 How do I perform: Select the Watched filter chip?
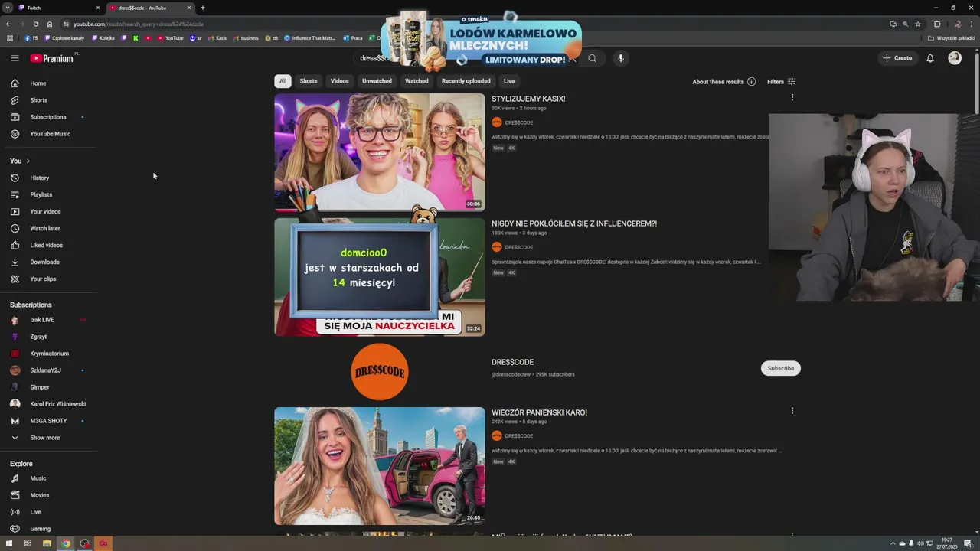[416, 81]
